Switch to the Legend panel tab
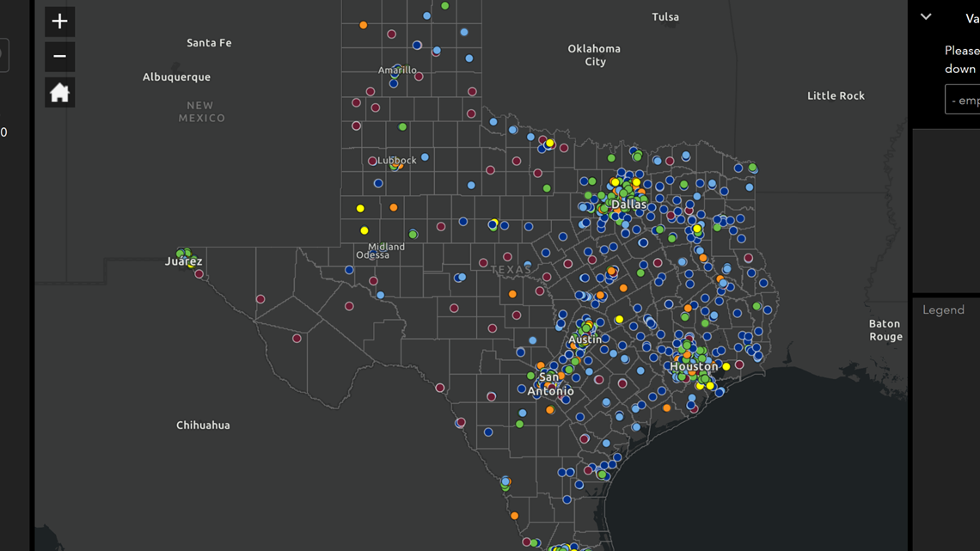 pos(944,309)
